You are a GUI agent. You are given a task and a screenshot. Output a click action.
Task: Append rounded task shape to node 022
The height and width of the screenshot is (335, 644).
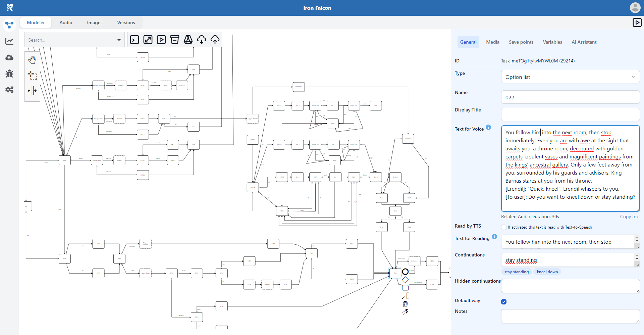click(x=405, y=288)
